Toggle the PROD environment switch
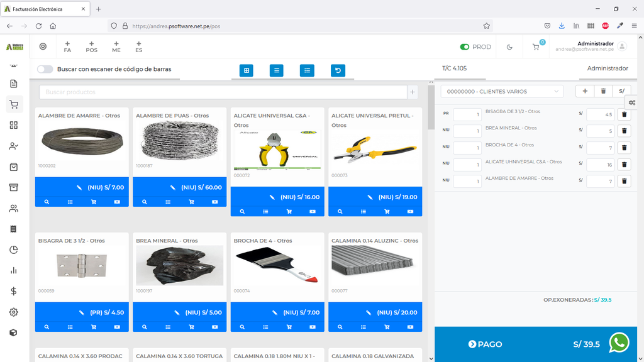The image size is (644, 362). 465,47
